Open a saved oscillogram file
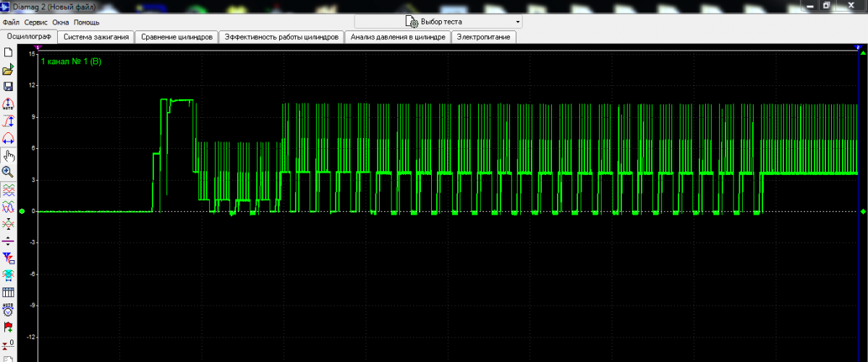The width and height of the screenshot is (868, 362). (x=9, y=70)
